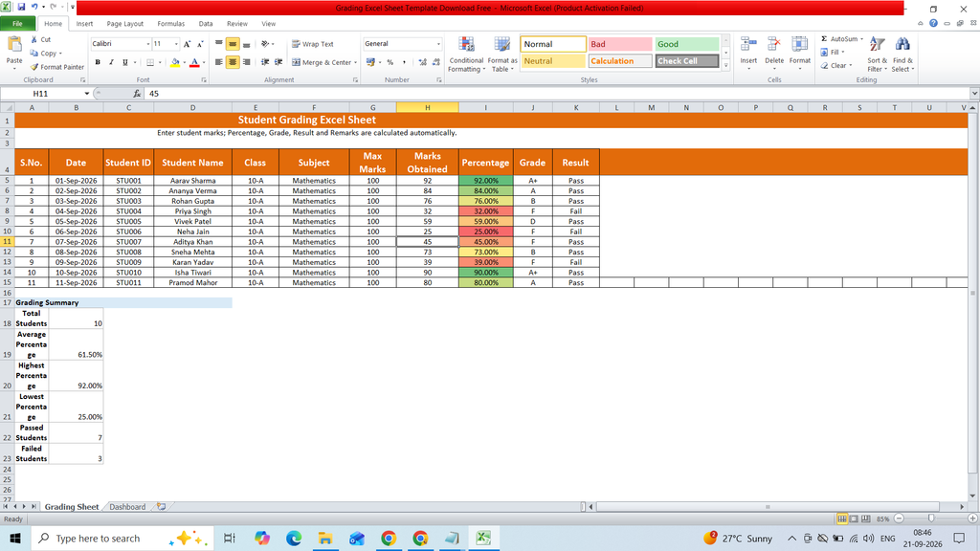Open the font size 11 dropdown
Viewport: 980px width, 551px height.
pyautogui.click(x=176, y=44)
